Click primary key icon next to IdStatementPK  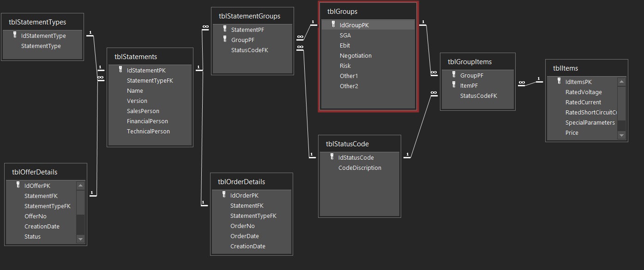click(x=120, y=70)
